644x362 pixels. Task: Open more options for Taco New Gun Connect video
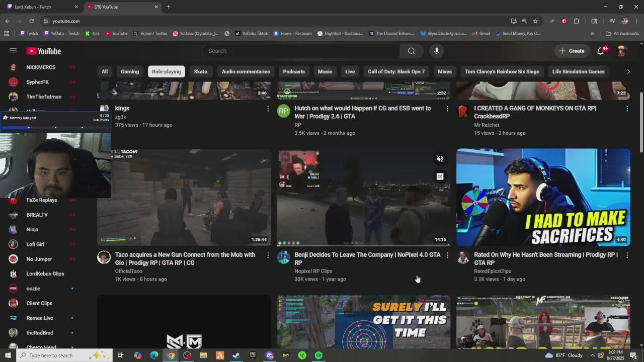tap(268, 255)
